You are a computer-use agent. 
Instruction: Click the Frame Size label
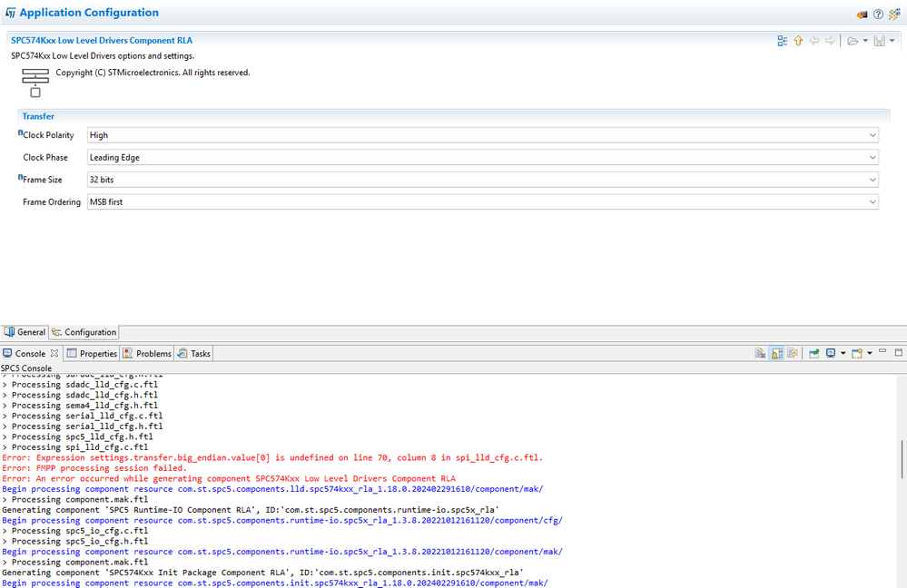[43, 180]
